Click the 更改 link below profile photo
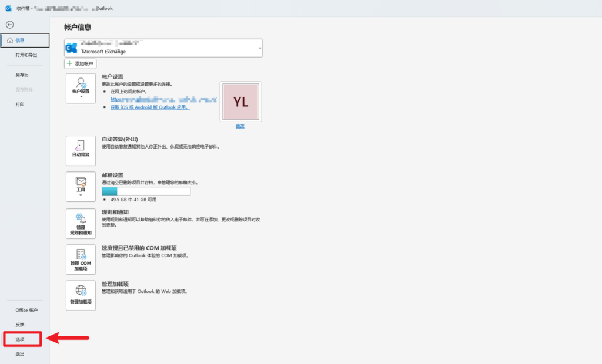This screenshot has height=364, width=602. [240, 126]
